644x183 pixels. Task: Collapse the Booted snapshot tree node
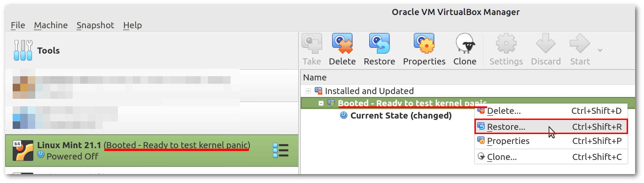click(x=320, y=103)
